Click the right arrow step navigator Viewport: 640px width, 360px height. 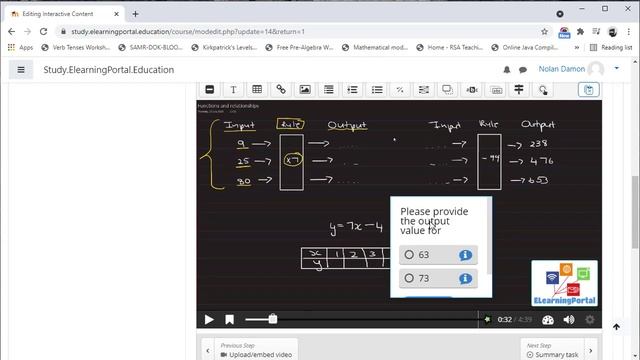591,351
